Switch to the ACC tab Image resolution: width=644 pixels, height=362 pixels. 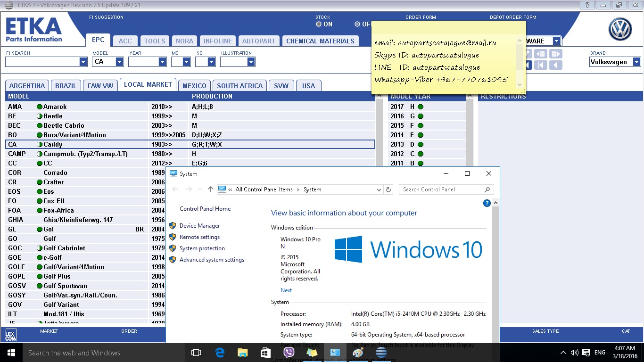125,41
